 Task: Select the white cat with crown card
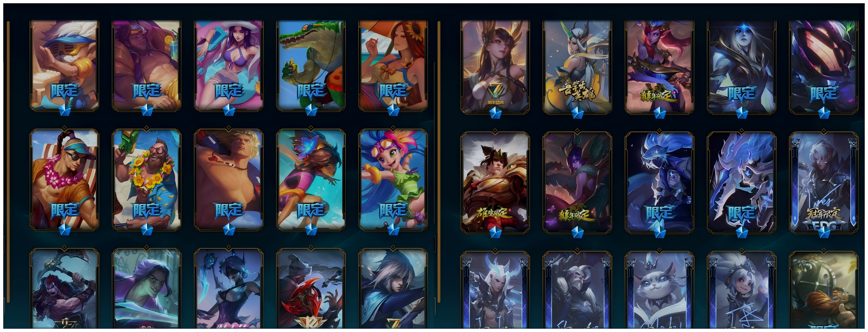coord(659,290)
